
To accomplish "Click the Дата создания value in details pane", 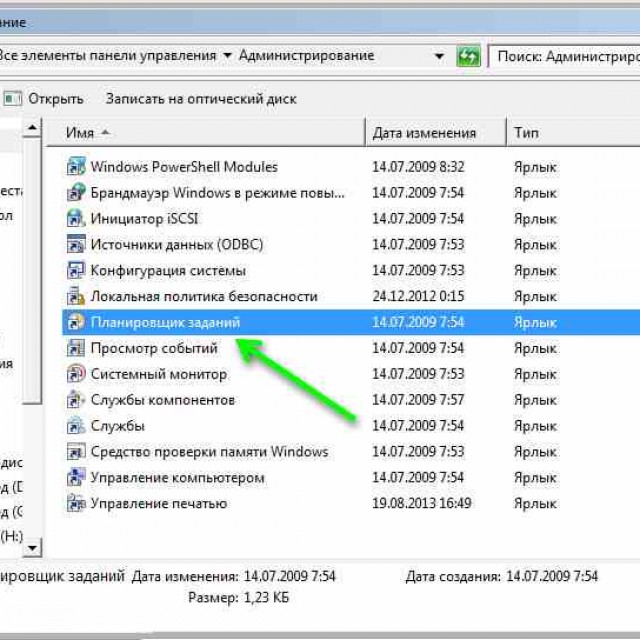I will pyautogui.click(x=552, y=576).
